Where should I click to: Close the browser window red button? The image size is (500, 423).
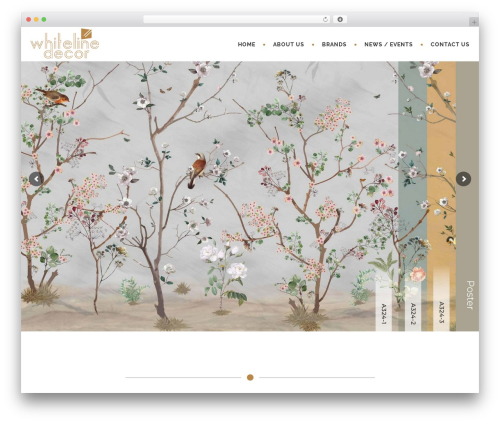(x=29, y=20)
